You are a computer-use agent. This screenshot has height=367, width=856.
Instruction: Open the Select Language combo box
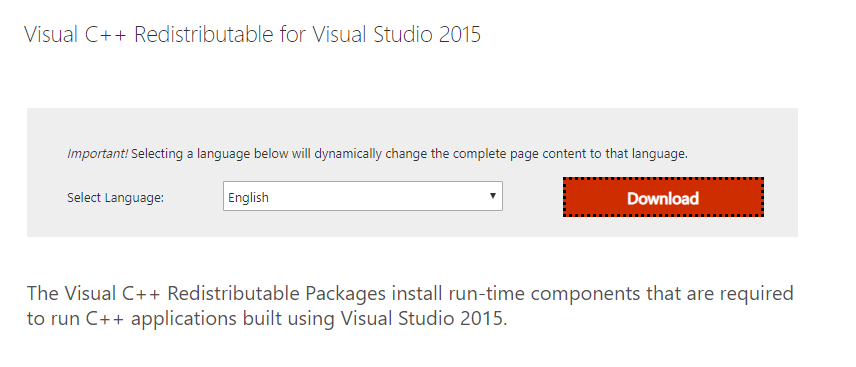click(x=362, y=196)
